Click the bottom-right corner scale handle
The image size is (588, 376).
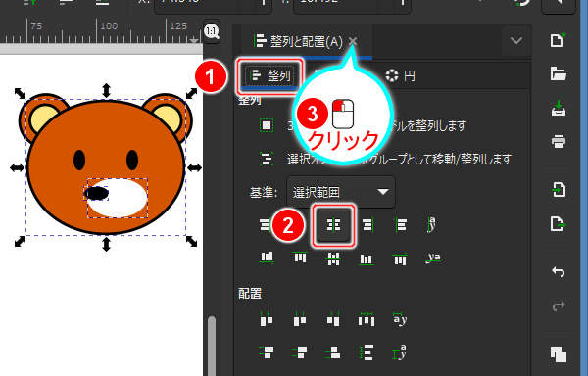pos(192,241)
